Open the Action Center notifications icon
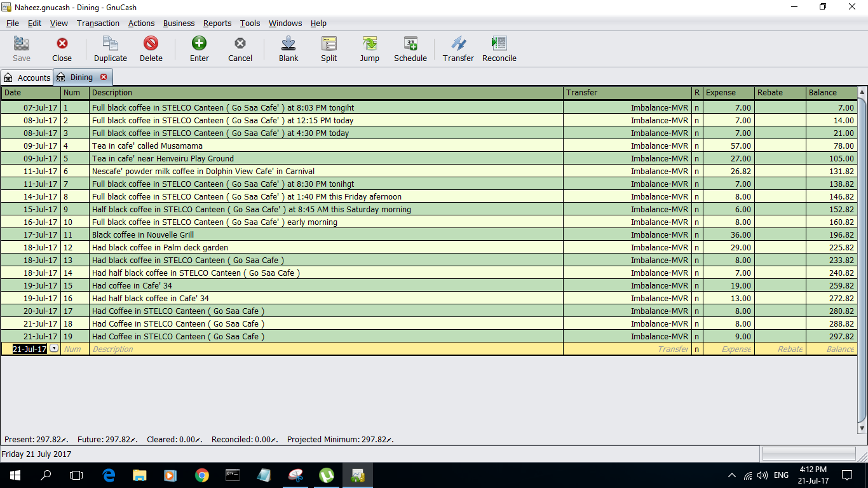 coord(847,475)
